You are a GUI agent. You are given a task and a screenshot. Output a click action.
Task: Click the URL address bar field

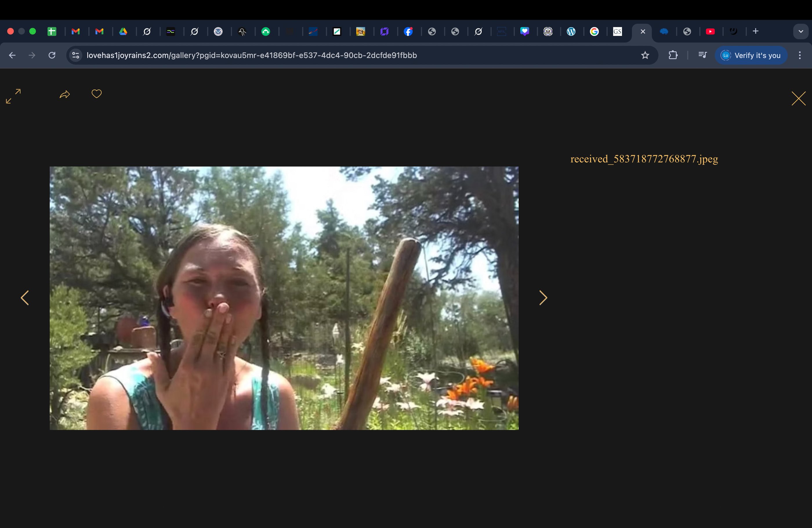[341, 55]
